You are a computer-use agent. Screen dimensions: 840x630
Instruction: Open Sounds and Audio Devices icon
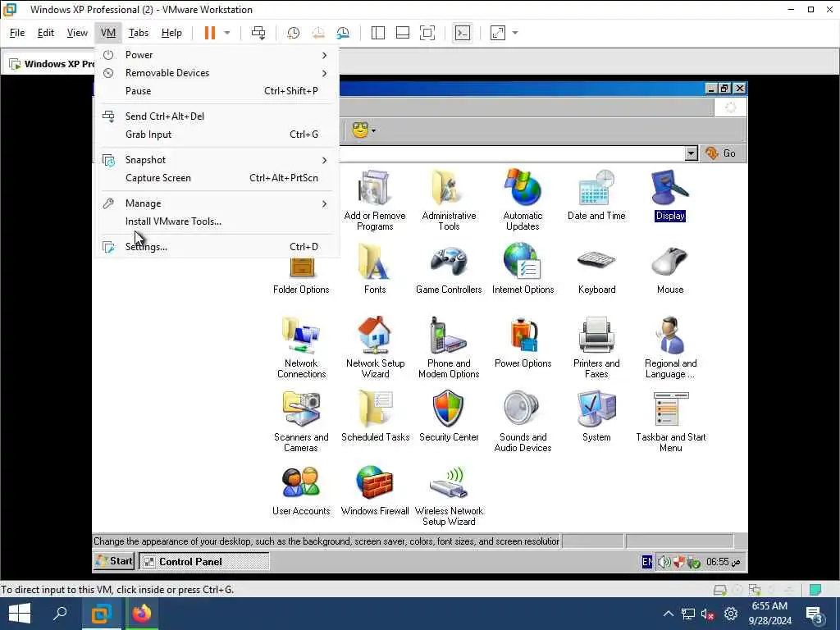pyautogui.click(x=523, y=422)
